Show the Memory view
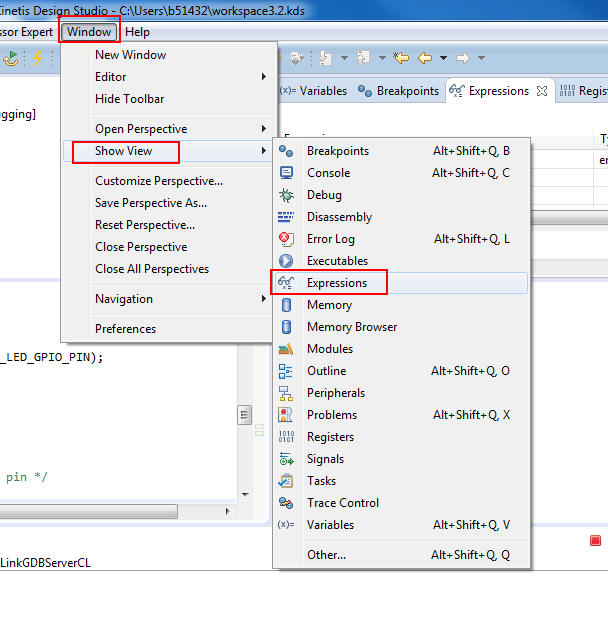The width and height of the screenshot is (608, 620). [401, 305]
